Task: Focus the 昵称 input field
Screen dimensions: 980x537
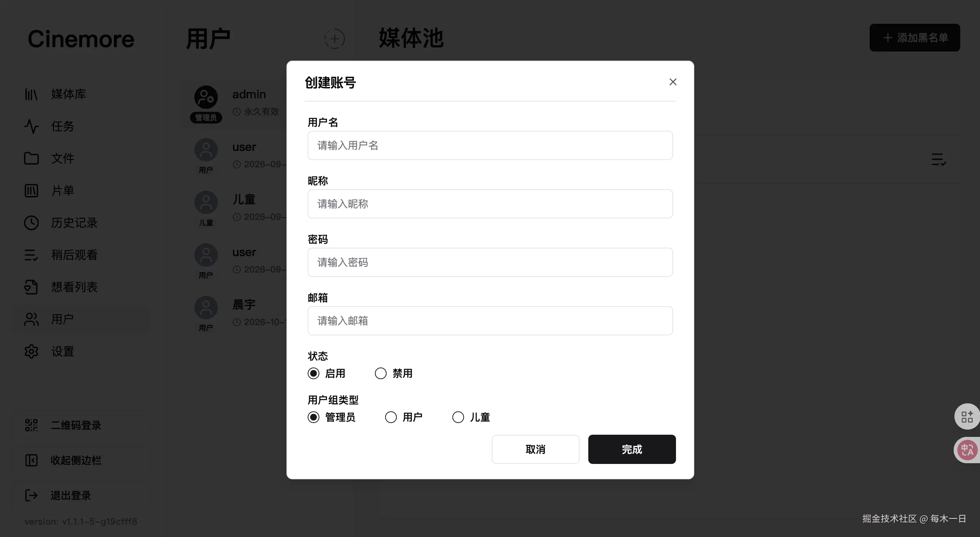Action: tap(490, 204)
